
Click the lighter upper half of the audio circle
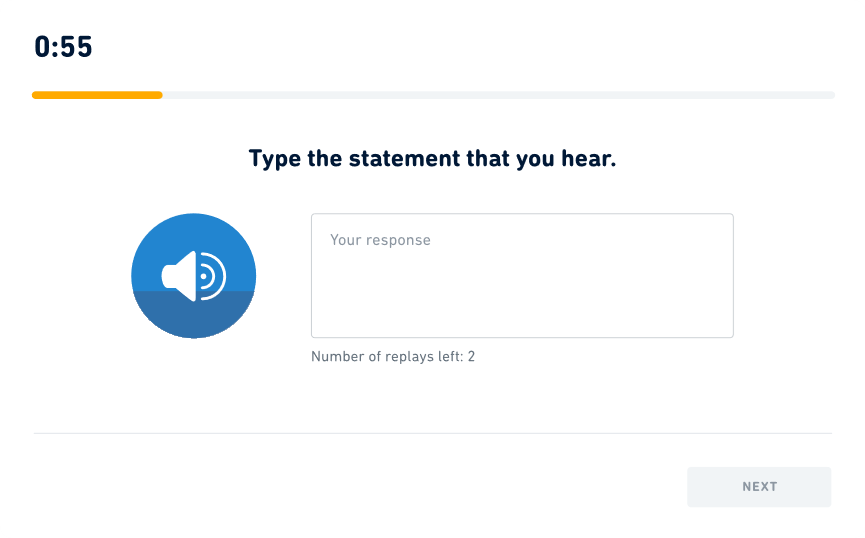[x=194, y=235]
